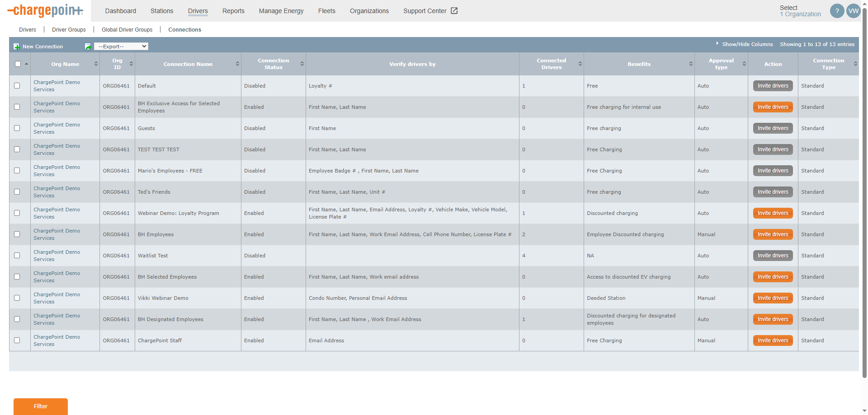Open the Global Driver Groups sub-tab

click(x=127, y=30)
